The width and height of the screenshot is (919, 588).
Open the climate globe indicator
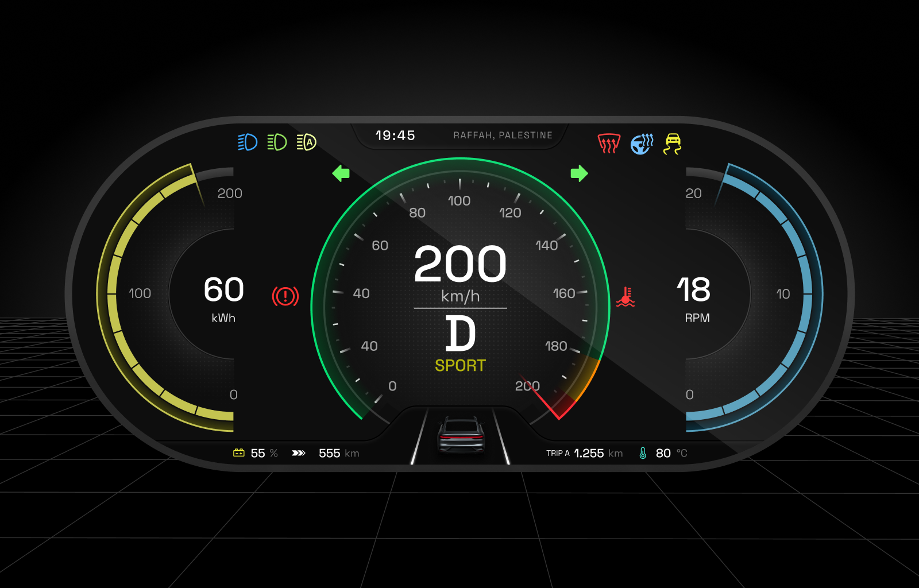[x=643, y=144]
